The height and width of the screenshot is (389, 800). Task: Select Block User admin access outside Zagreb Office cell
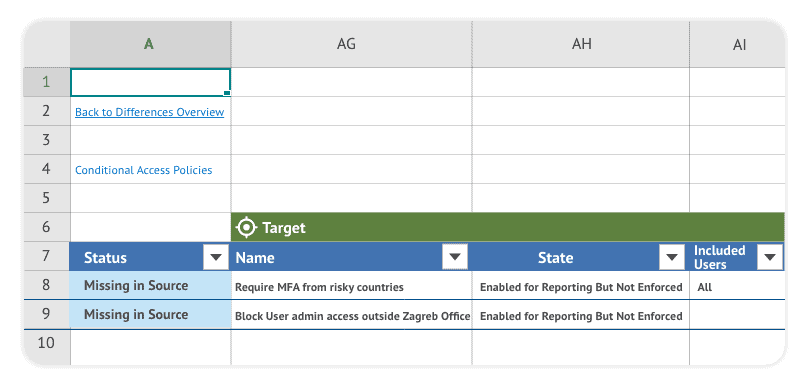[x=351, y=314]
